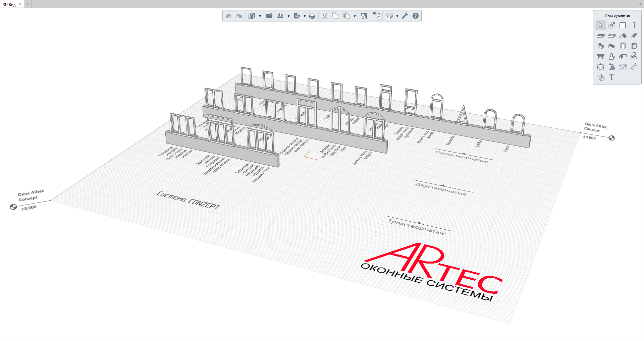644x341 pixels.
Task: Select the Strip foundation tool
Action: pyautogui.click(x=623, y=56)
